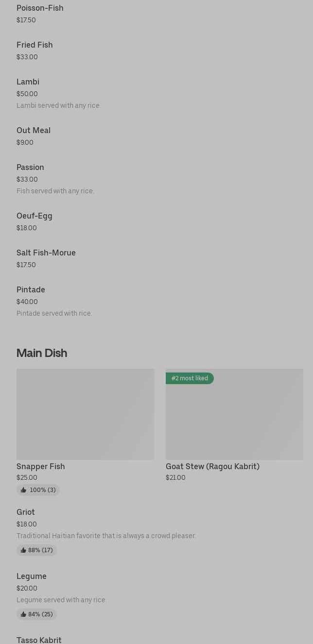Click the Snapper Fish 100% rating pill

coord(38,490)
